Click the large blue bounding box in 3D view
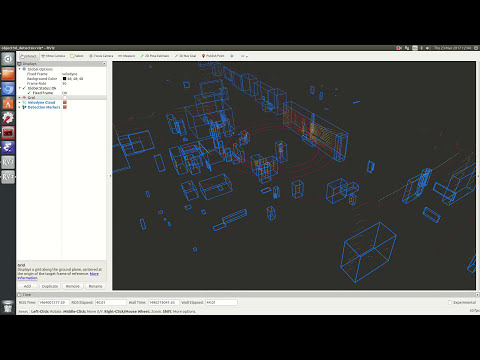 (x=368, y=252)
